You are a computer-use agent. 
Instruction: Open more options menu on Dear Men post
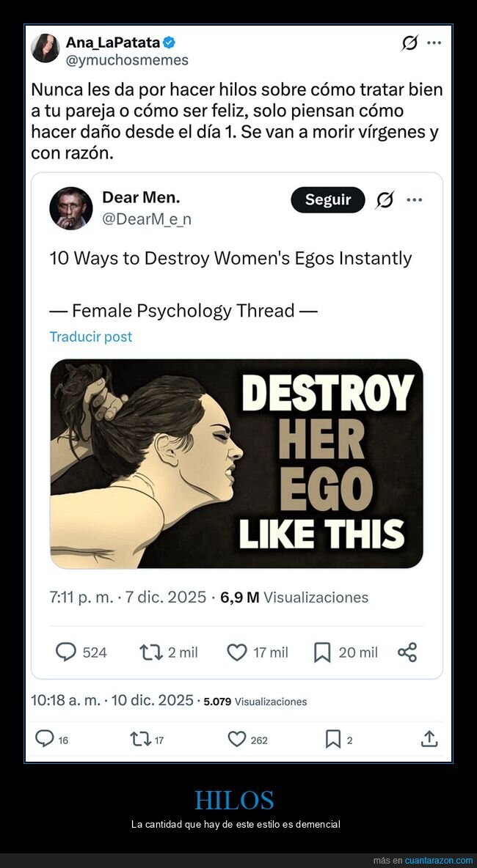coord(415,199)
